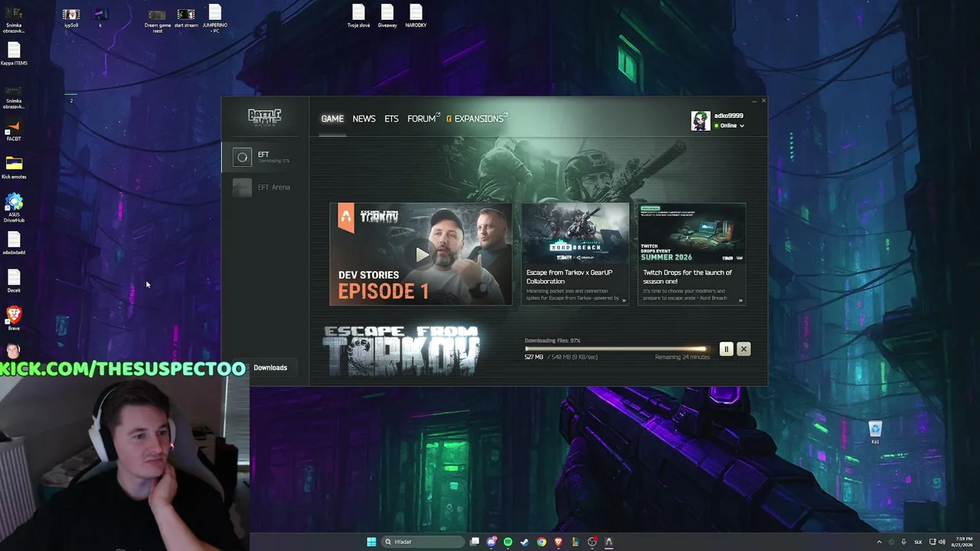Select the Kappa ITEMS desktop file
The height and width of the screenshot is (551, 980).
(14, 54)
